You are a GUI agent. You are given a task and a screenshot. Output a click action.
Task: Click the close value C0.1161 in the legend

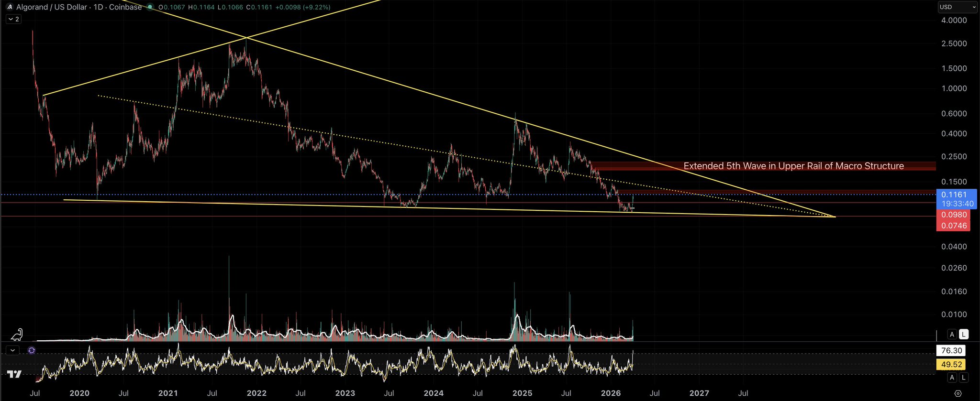[x=259, y=7]
